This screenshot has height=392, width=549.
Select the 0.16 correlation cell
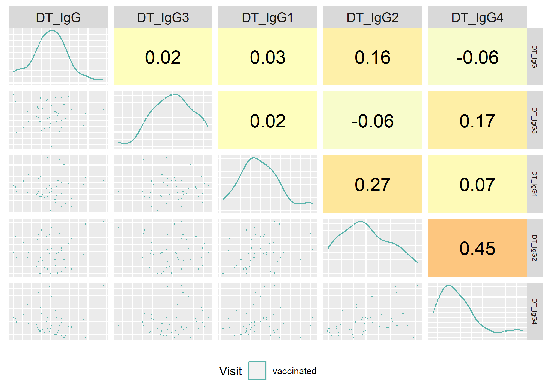(373, 57)
